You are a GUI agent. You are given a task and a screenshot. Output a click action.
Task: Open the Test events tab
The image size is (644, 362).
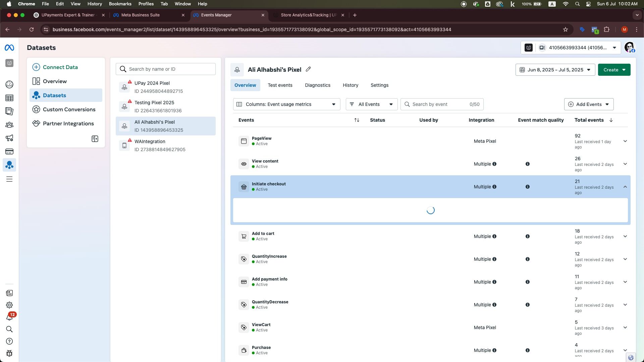coord(280,85)
